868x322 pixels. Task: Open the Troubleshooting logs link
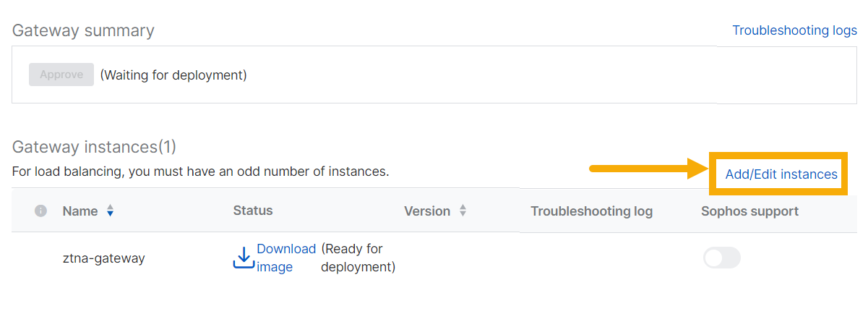(794, 30)
